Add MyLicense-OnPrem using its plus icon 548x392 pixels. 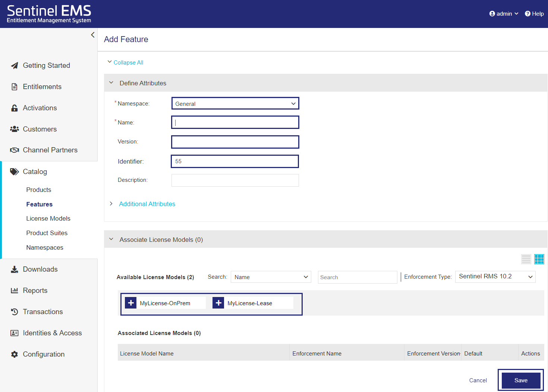coord(131,303)
